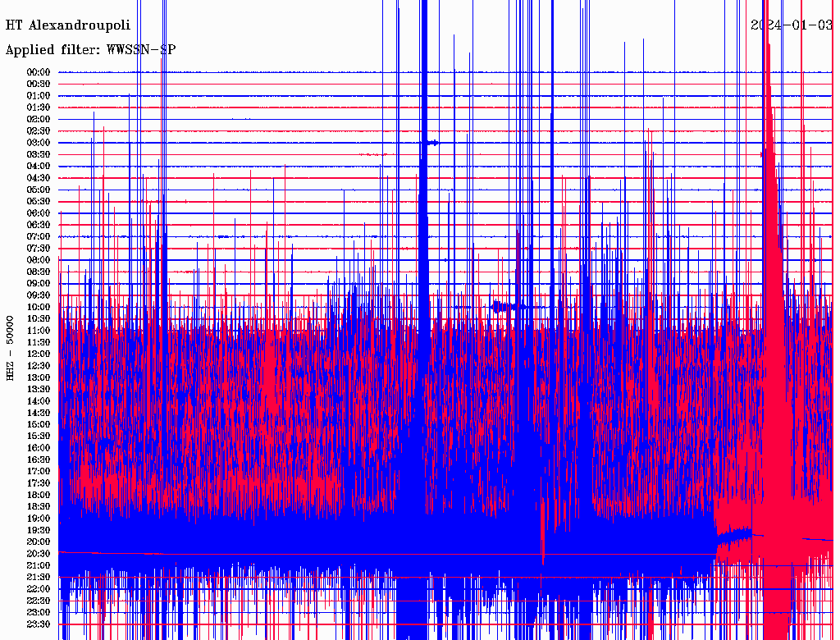Click the 18:30 time label
840x640 pixels.
(x=39, y=507)
